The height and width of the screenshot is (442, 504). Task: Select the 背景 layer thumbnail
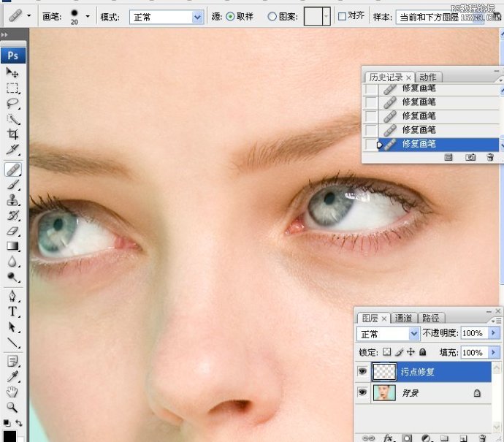coord(384,392)
